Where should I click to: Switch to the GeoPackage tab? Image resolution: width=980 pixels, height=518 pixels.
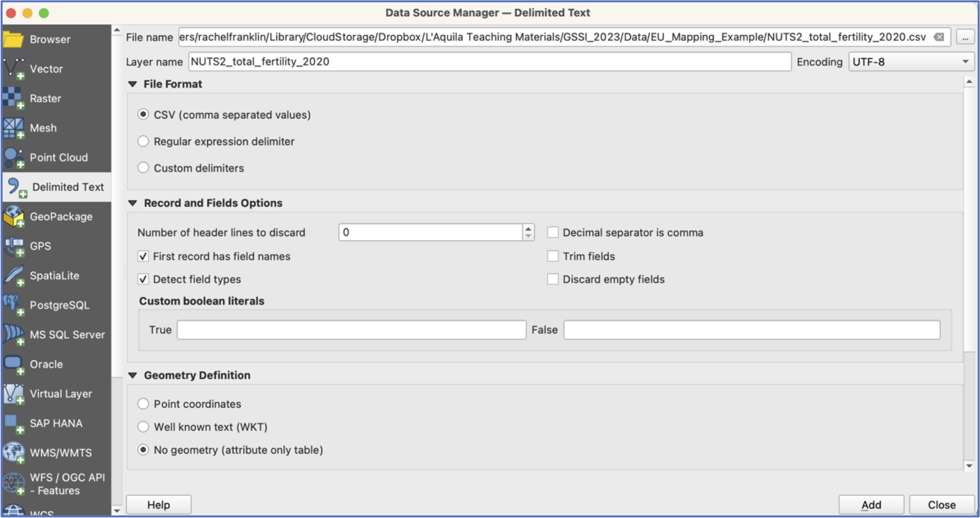click(x=61, y=217)
